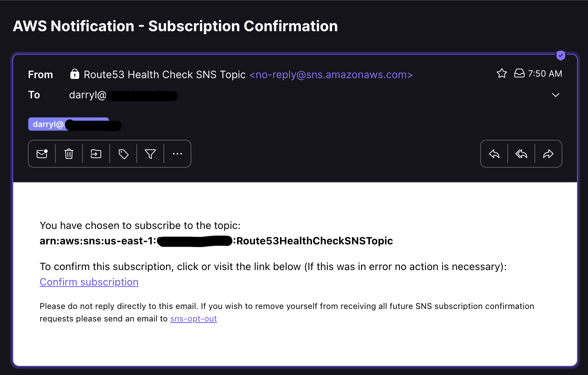Open the sns-opt-out link
588x375 pixels.
194,318
